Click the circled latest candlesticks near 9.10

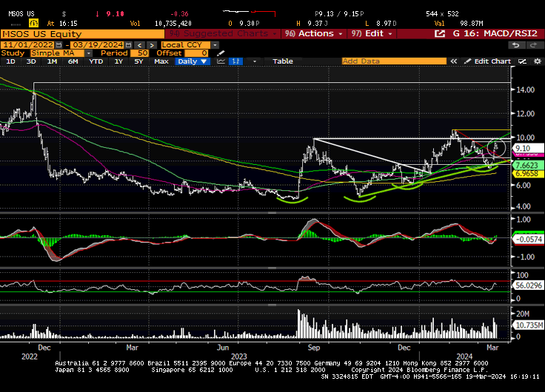pos(496,147)
